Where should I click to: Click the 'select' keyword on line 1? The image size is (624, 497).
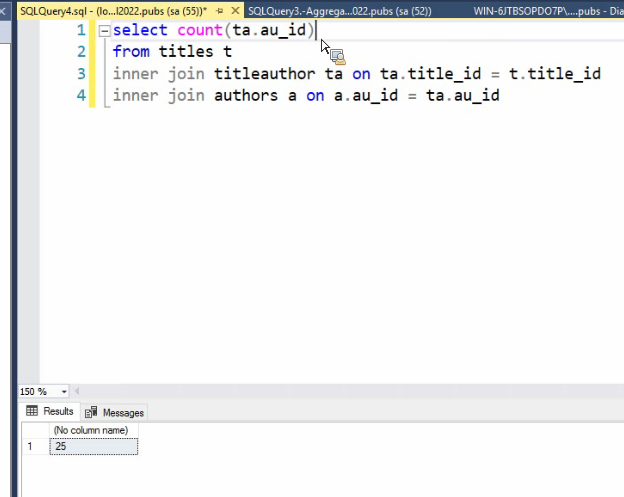[x=140, y=30]
